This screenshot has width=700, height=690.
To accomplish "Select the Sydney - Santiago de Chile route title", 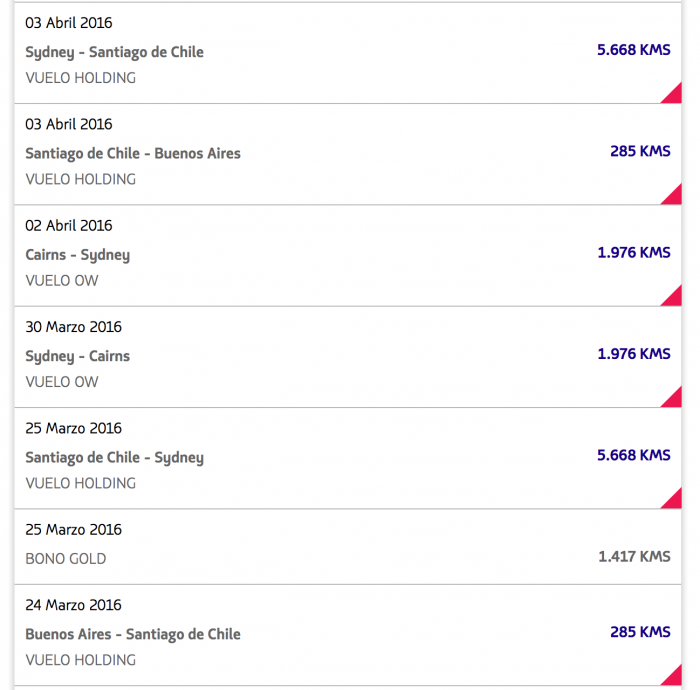I will click(114, 52).
